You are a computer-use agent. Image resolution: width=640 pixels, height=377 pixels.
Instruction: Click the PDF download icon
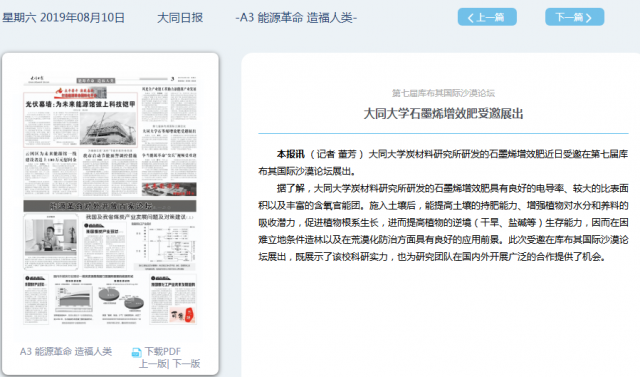click(136, 353)
